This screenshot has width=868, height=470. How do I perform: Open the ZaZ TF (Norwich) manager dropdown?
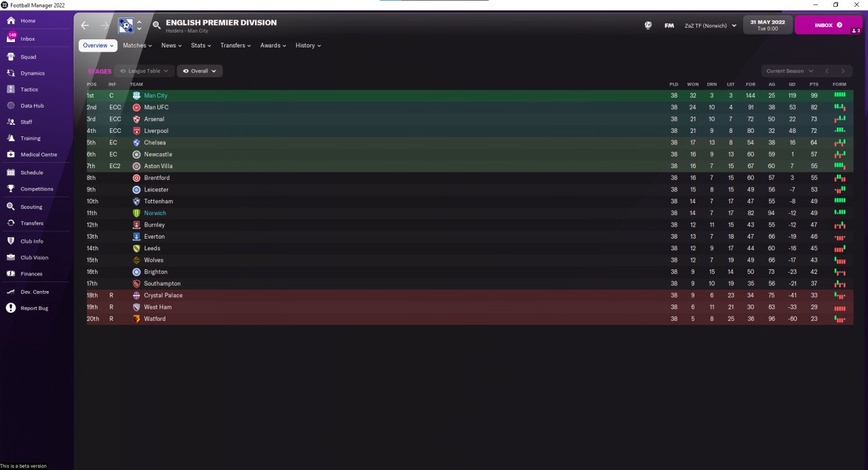[x=711, y=25]
